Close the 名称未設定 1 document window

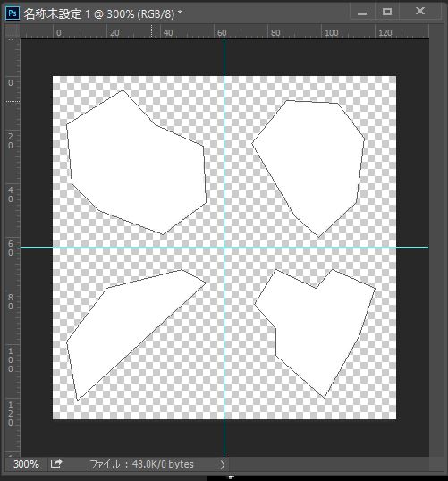[420, 12]
